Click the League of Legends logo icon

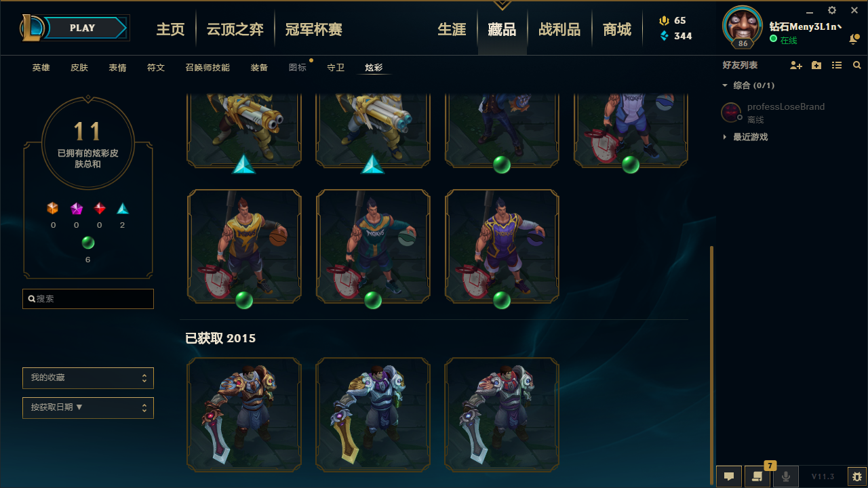[x=33, y=28]
